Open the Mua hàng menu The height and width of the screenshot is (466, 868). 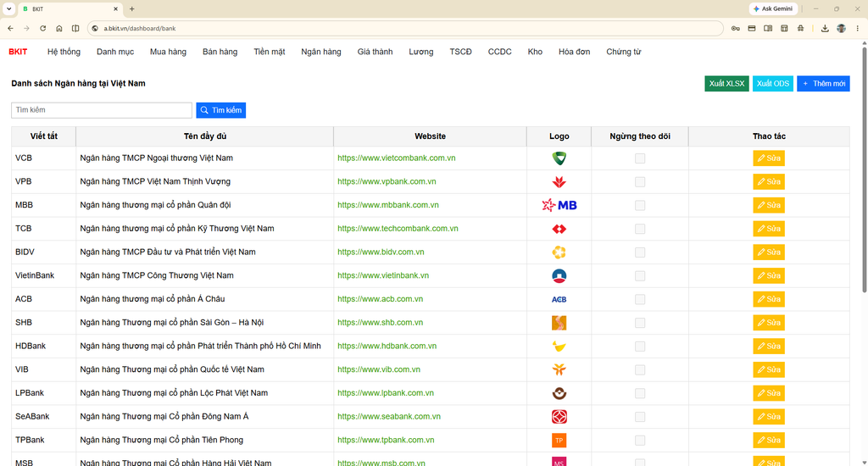(x=168, y=52)
